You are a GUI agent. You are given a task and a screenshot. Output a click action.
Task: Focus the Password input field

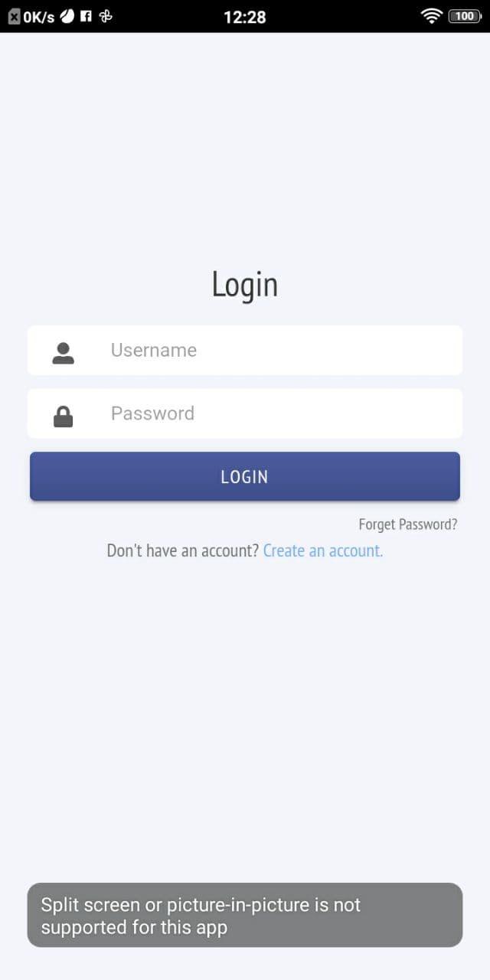coord(245,413)
